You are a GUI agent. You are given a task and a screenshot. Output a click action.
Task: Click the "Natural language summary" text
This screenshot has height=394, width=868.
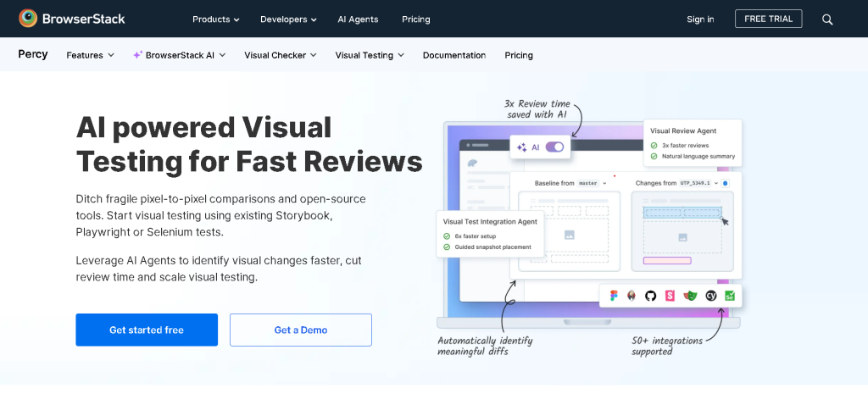point(698,157)
